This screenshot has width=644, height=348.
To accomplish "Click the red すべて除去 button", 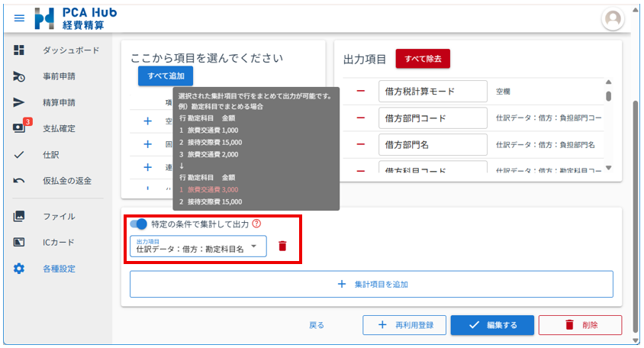I will point(423,58).
